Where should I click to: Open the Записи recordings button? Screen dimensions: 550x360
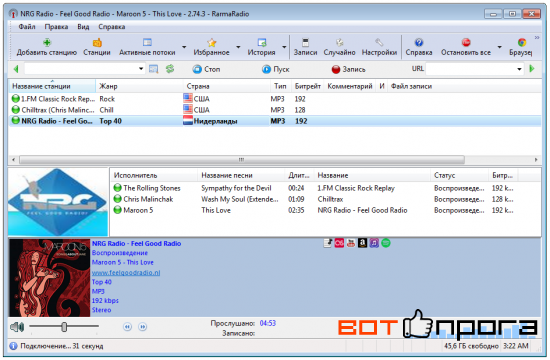[305, 47]
